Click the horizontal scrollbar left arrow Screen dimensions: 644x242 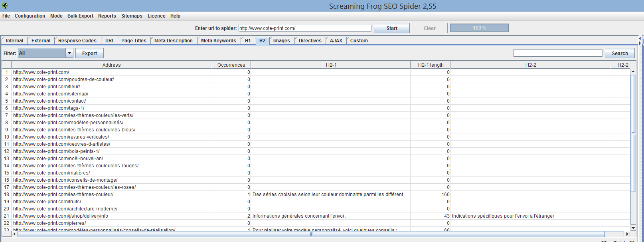(15, 234)
